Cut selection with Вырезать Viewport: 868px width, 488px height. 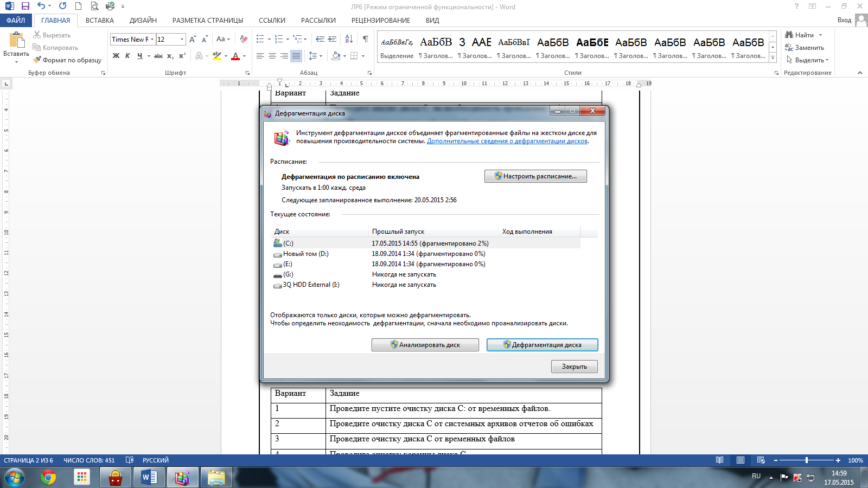tap(52, 35)
